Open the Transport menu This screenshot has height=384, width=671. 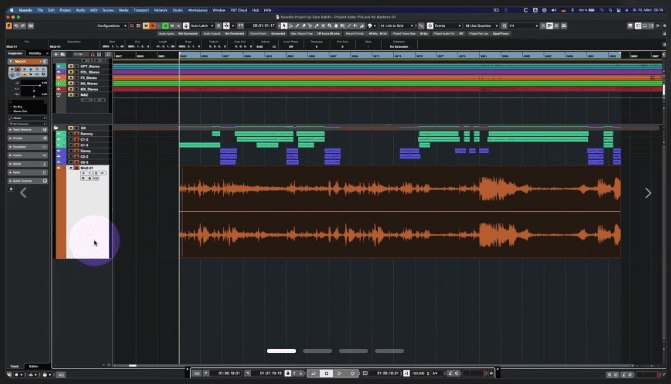[141, 10]
